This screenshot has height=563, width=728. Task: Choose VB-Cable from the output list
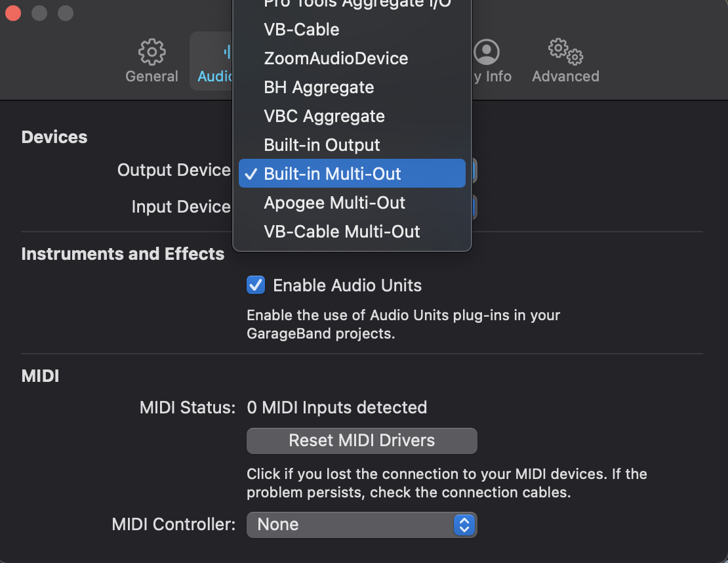click(x=352, y=30)
